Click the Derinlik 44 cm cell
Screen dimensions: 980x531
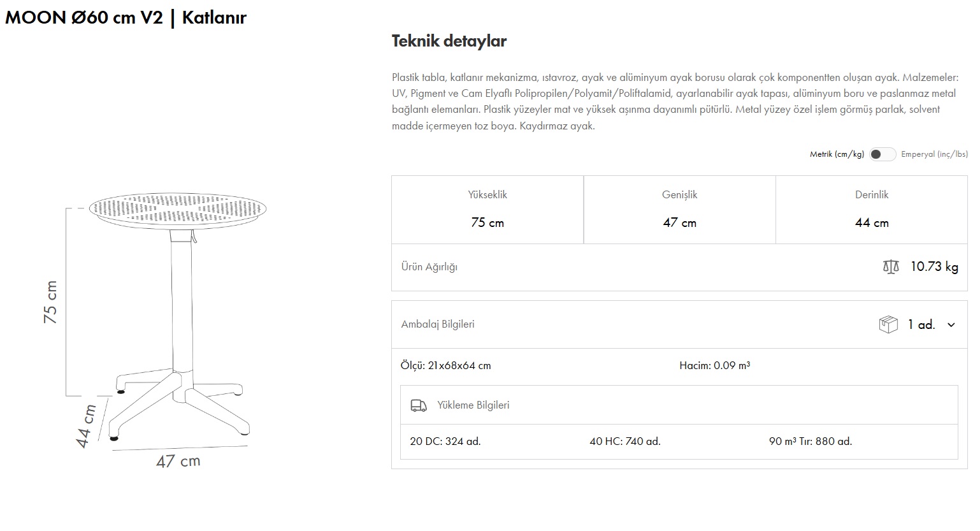pos(871,210)
